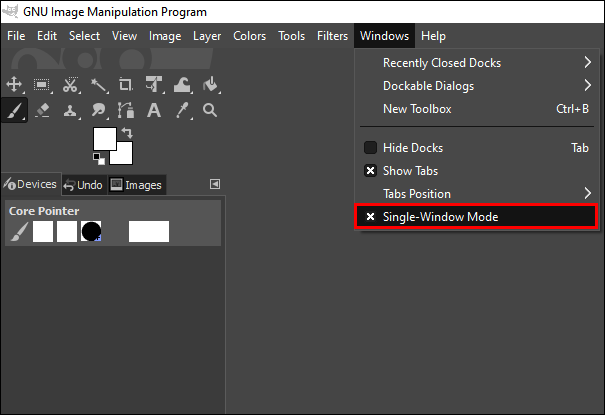Expand Dockable Dialogs submenu

(476, 86)
